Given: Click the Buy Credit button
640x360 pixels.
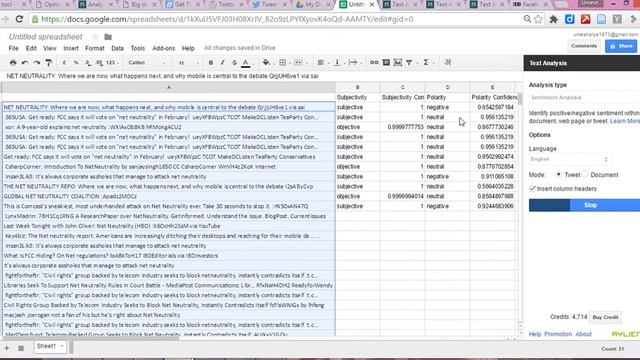Looking at the screenshot, I should point(605,317).
